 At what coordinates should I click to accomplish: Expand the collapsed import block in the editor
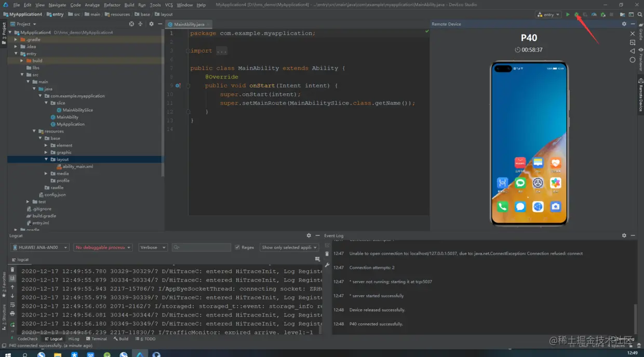click(x=187, y=51)
